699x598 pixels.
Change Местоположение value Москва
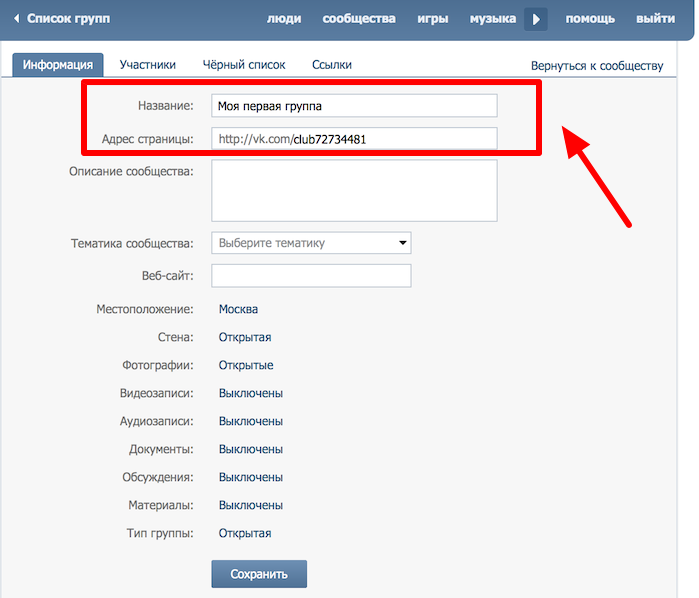point(238,309)
